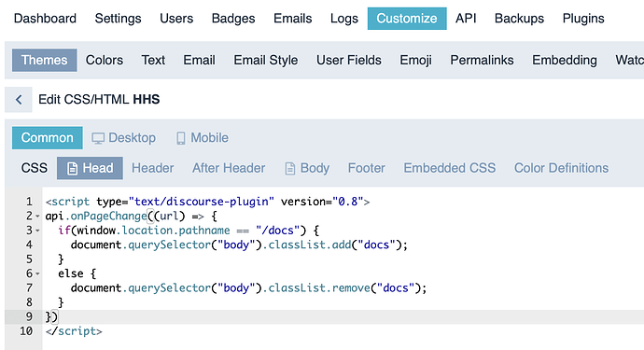This screenshot has height=350, width=644.
Task: Switch to the Email sub-tab
Action: pyautogui.click(x=199, y=61)
